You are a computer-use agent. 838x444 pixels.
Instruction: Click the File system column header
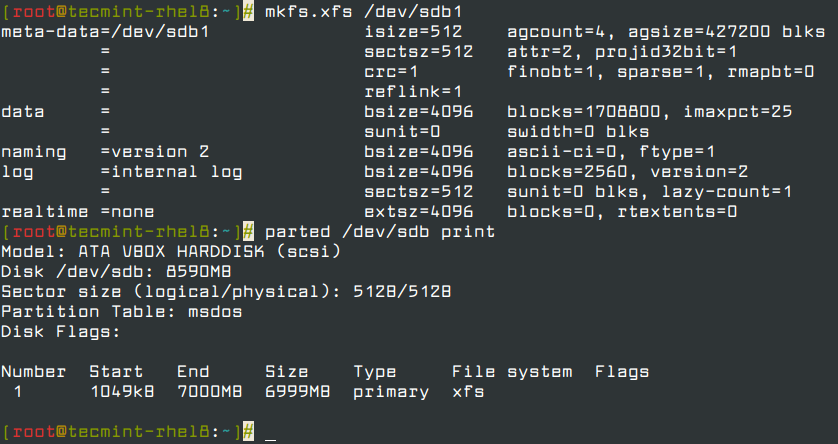(512, 372)
